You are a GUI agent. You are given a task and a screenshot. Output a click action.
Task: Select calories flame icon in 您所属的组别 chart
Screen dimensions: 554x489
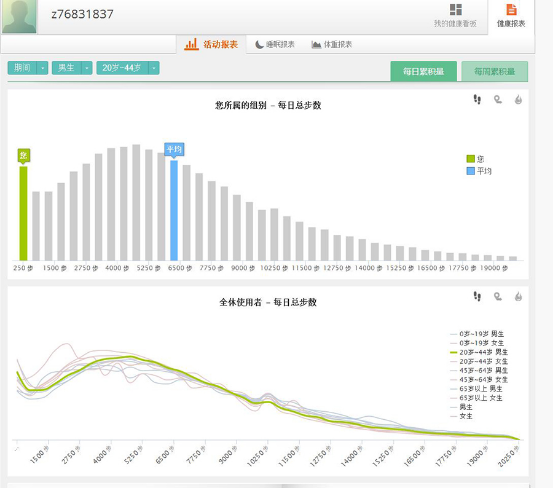(x=518, y=100)
